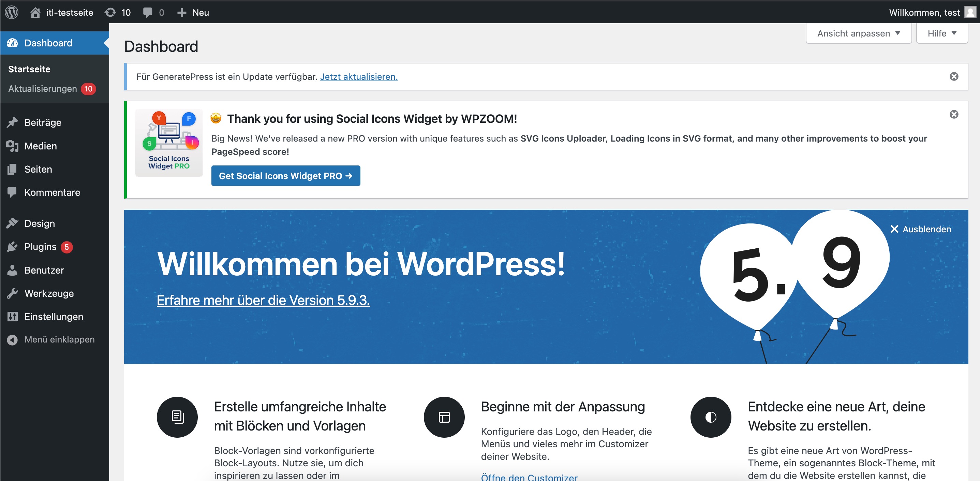Open the Werkzeuge menu

click(55, 293)
